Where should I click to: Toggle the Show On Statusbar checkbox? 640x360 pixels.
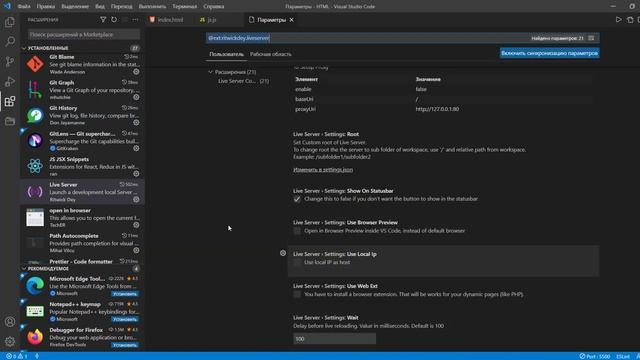click(x=297, y=199)
